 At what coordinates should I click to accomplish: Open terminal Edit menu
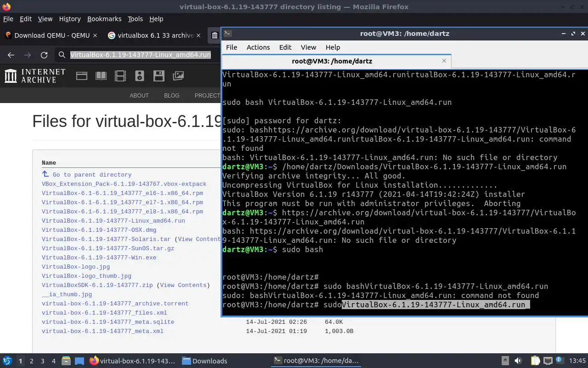pos(285,47)
